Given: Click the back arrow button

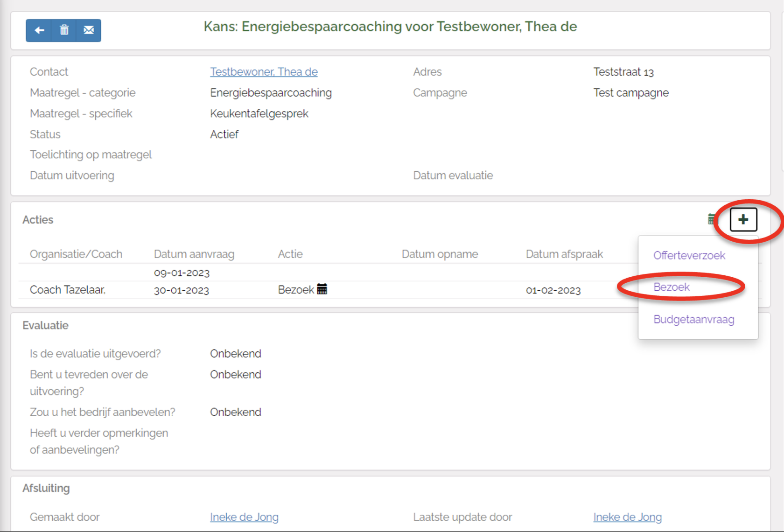Looking at the screenshot, I should [x=39, y=30].
